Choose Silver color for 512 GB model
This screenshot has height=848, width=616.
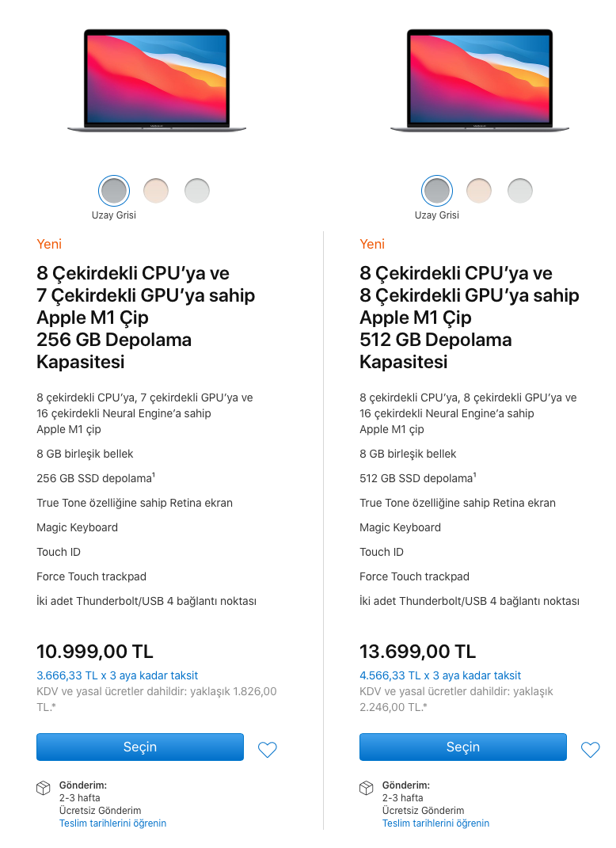520,190
